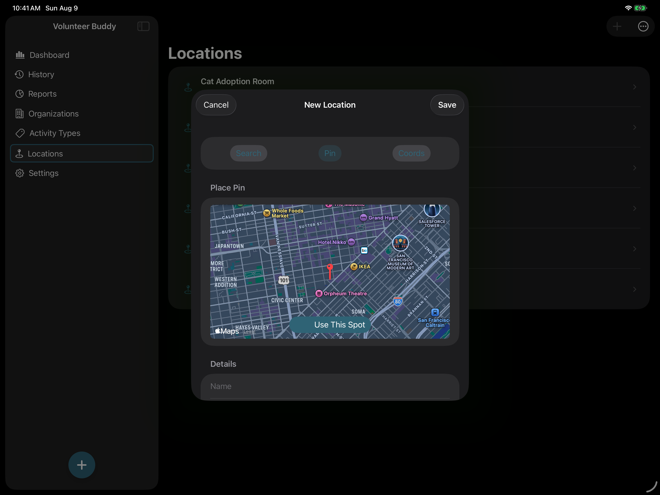The image size is (660, 495).
Task: Click the battery status icon
Action: 640,8
